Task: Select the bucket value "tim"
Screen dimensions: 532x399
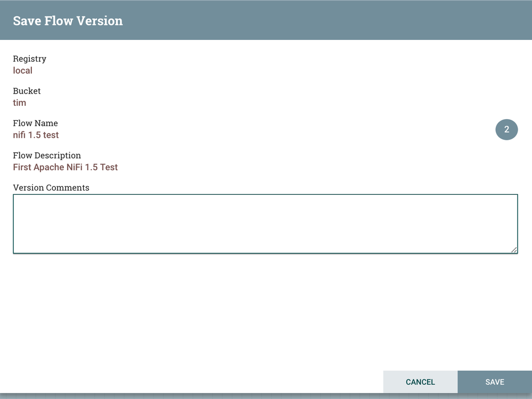Action: coord(19,103)
